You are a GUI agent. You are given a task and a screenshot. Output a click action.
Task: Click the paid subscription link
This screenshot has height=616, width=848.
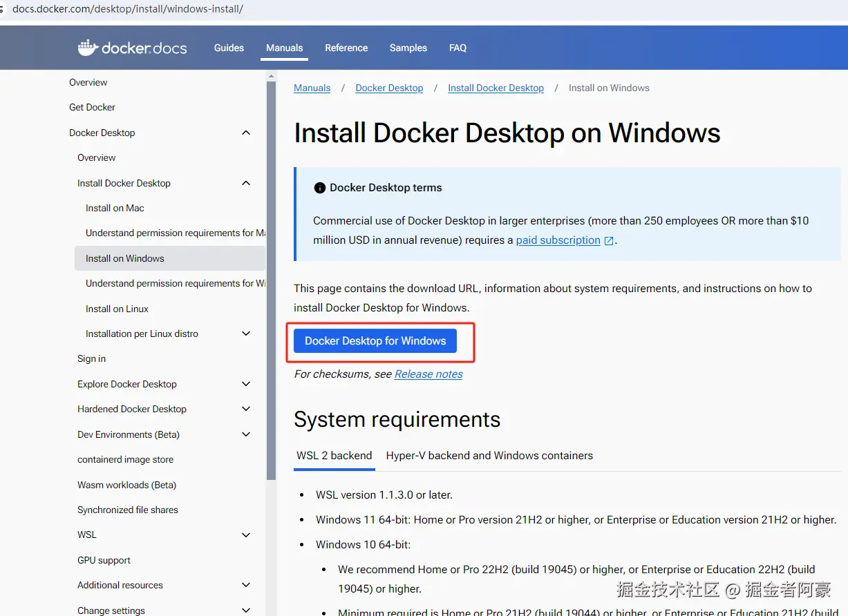558,240
